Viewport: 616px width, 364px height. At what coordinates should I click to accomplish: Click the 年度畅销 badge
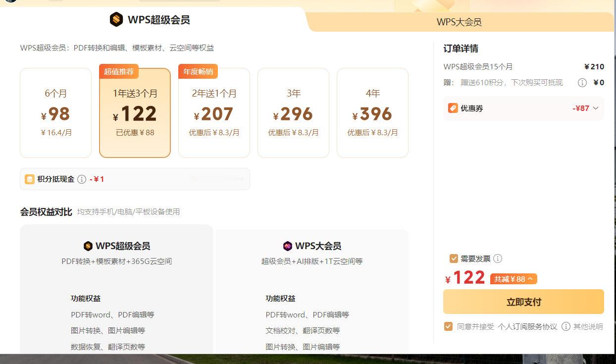point(198,72)
